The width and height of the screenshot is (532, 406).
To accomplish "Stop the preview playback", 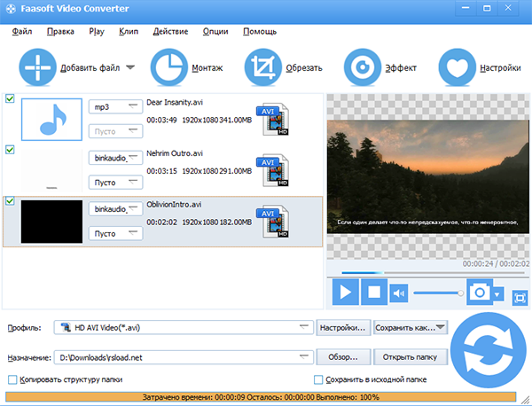I will coord(374,292).
